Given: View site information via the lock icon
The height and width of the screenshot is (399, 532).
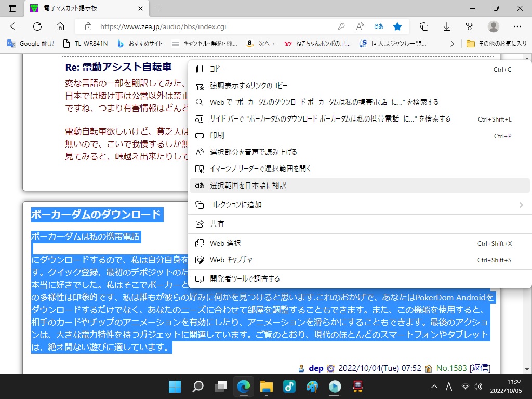Looking at the screenshot, I should 88,26.
